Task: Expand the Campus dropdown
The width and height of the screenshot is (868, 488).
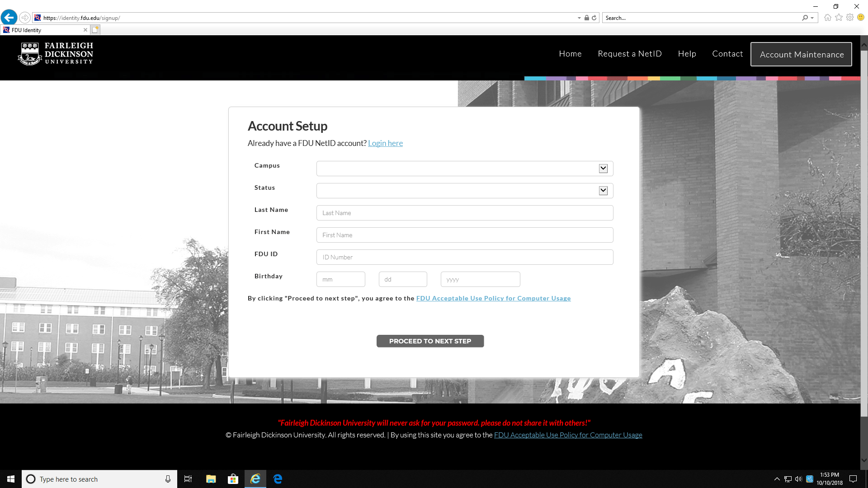Action: [465, 169]
